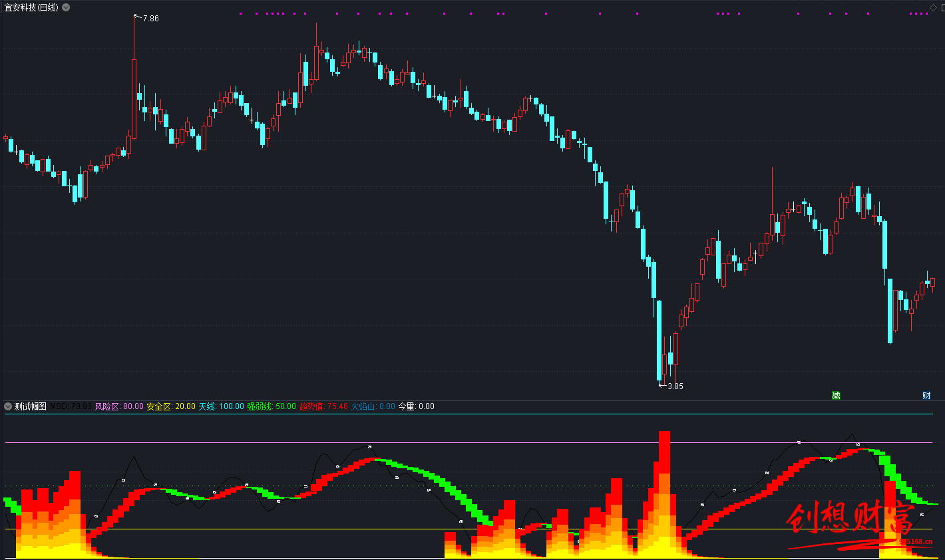Click the 天线 100.00 indicator label

(x=221, y=406)
